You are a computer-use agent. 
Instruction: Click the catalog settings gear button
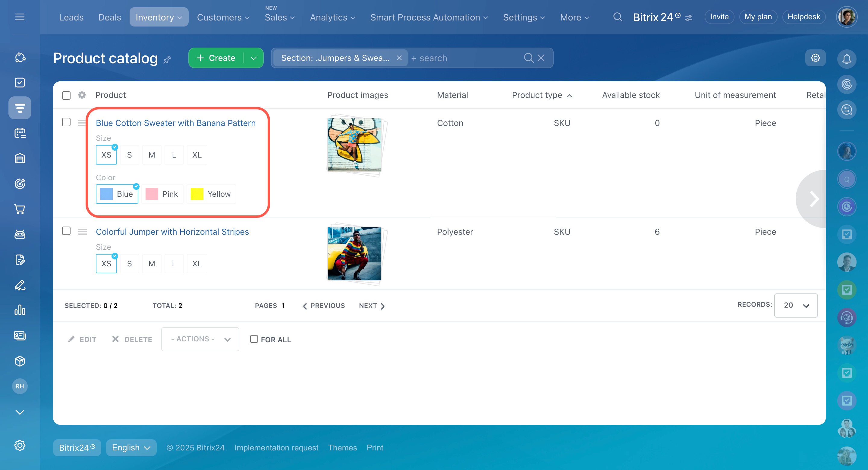pyautogui.click(x=815, y=58)
